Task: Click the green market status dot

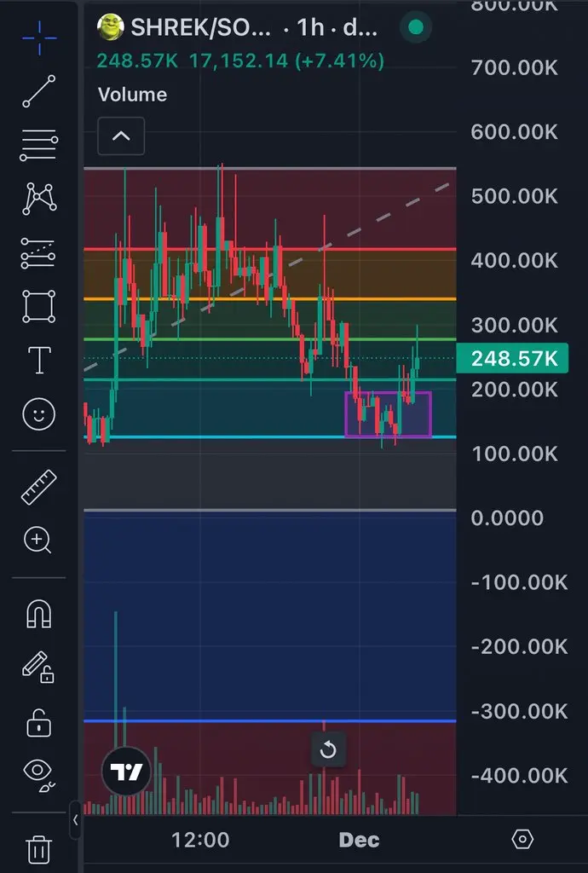Action: [x=416, y=27]
